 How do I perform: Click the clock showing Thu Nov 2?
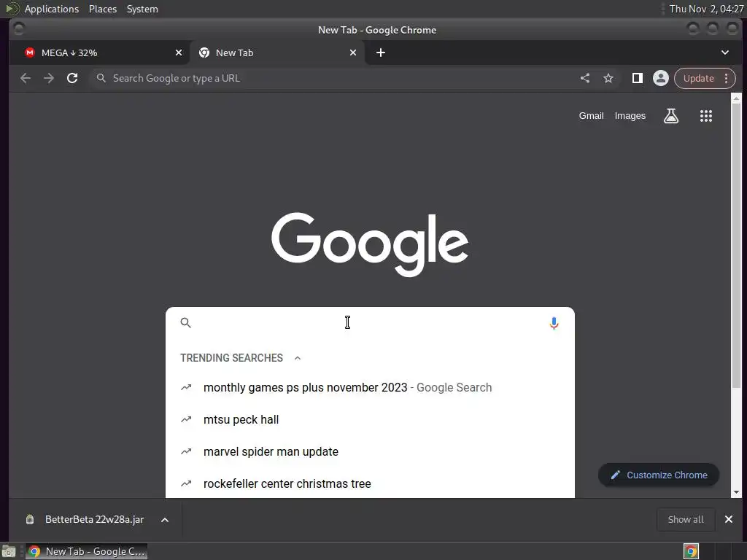706,9
